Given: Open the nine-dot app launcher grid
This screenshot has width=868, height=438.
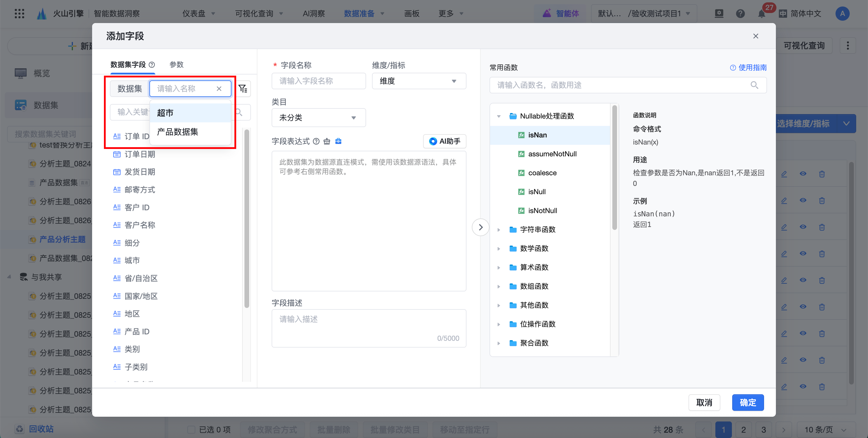Looking at the screenshot, I should click(19, 14).
